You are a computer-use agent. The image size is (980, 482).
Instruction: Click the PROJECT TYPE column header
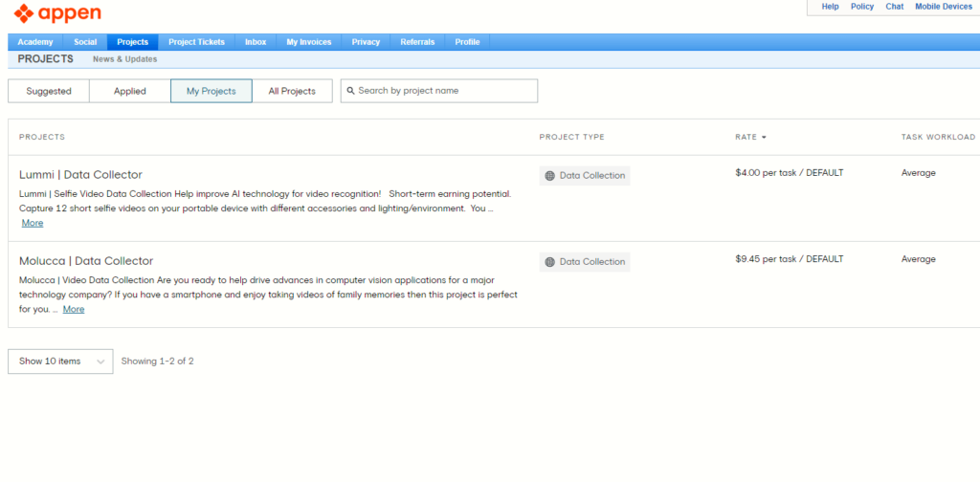coord(572,138)
